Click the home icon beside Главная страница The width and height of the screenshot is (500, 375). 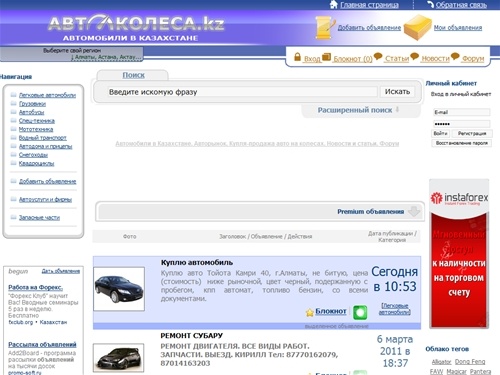coord(333,4)
